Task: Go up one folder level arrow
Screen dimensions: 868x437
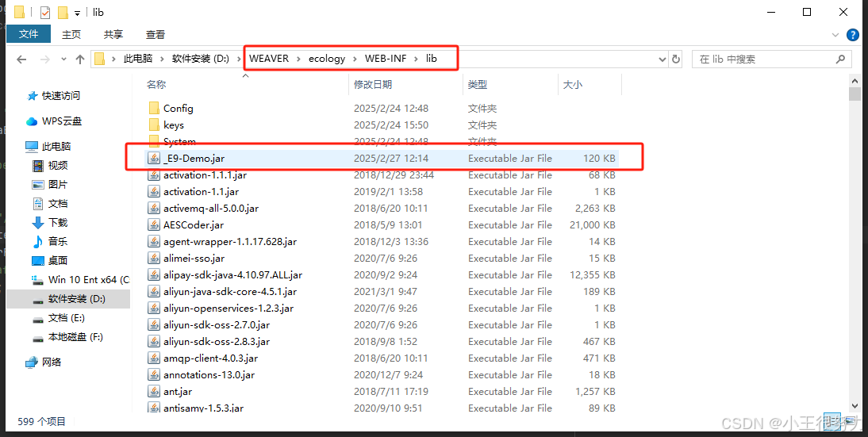Action: click(x=79, y=59)
